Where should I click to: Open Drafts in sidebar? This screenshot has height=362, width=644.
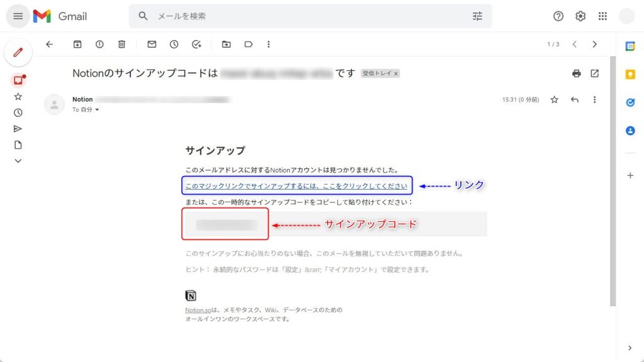(18, 145)
